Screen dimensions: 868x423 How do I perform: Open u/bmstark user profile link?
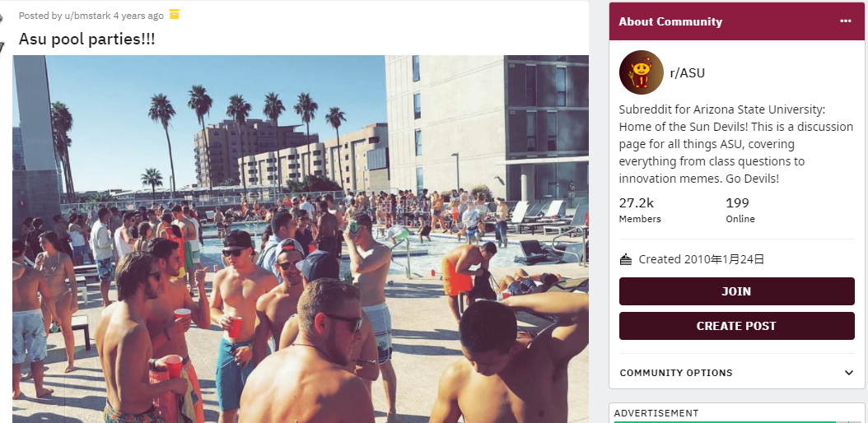tap(87, 16)
